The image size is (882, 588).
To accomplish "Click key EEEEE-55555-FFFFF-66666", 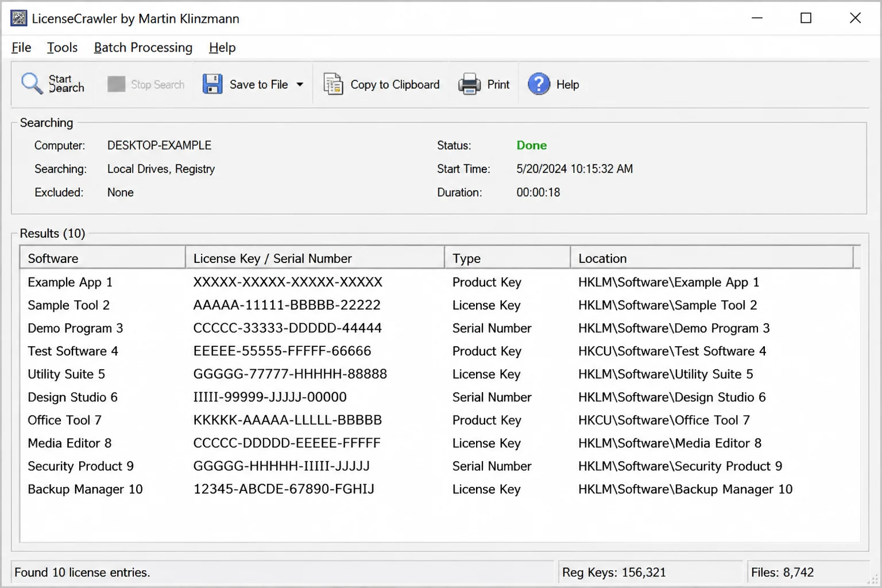I will click(x=282, y=351).
